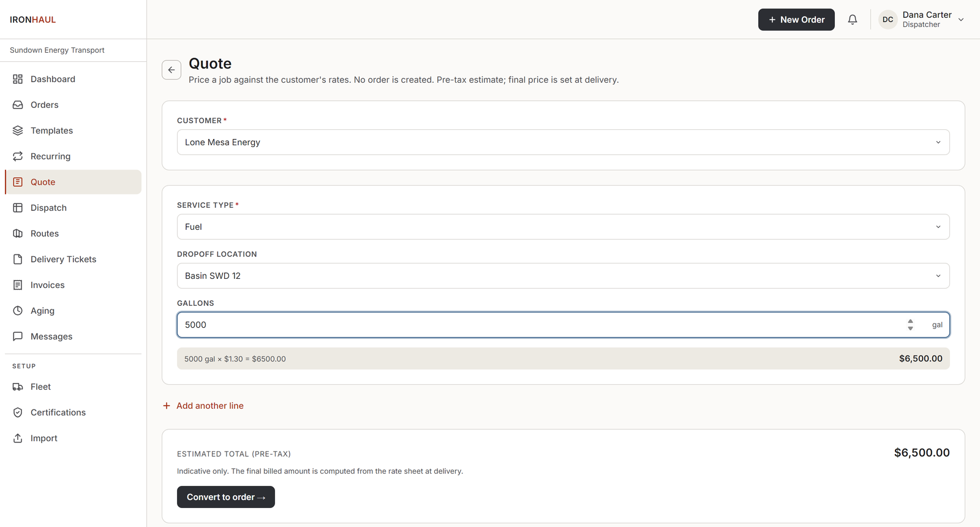Click the Invoices receipt icon
The image size is (980, 527).
(x=18, y=285)
